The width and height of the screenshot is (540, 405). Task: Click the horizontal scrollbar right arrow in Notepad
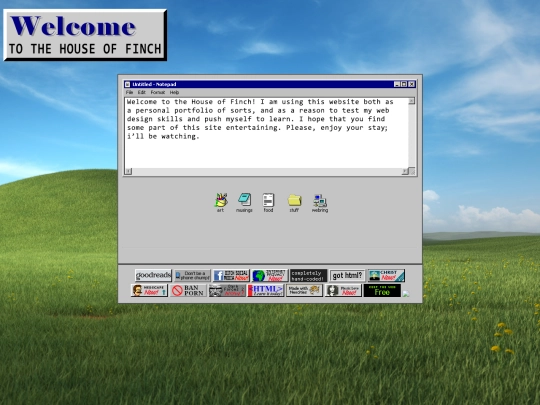pos(405,171)
